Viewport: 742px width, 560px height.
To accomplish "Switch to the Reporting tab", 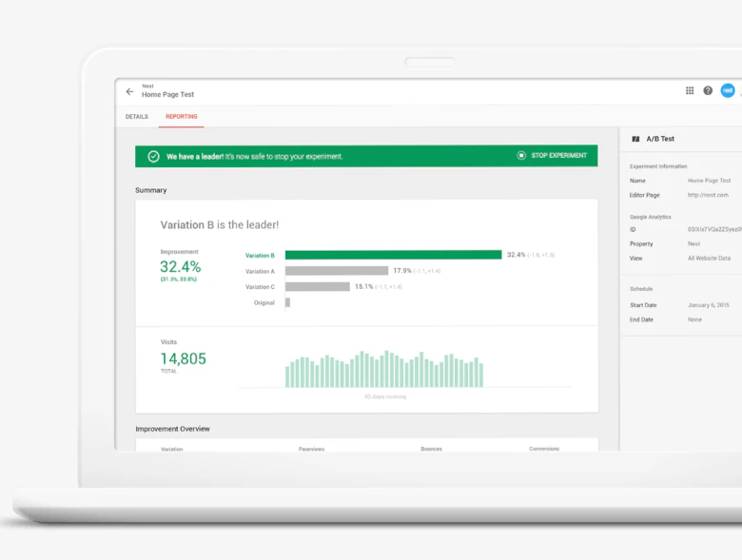I will tap(182, 117).
